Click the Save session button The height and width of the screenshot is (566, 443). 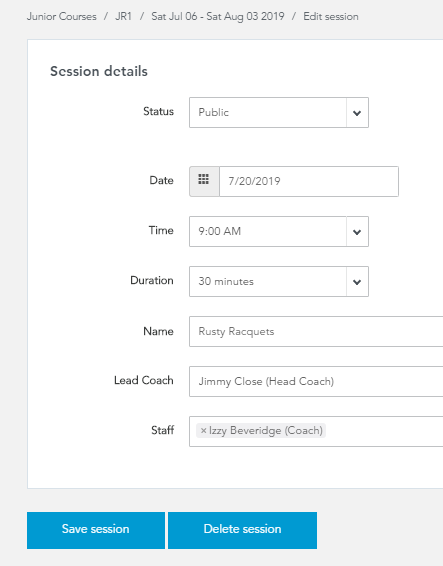(x=96, y=530)
